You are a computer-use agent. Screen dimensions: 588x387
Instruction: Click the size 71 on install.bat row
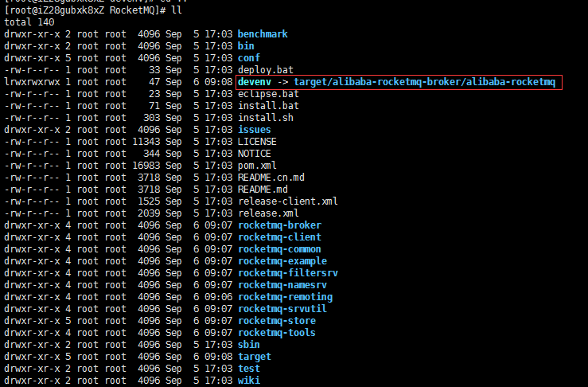[x=154, y=106]
